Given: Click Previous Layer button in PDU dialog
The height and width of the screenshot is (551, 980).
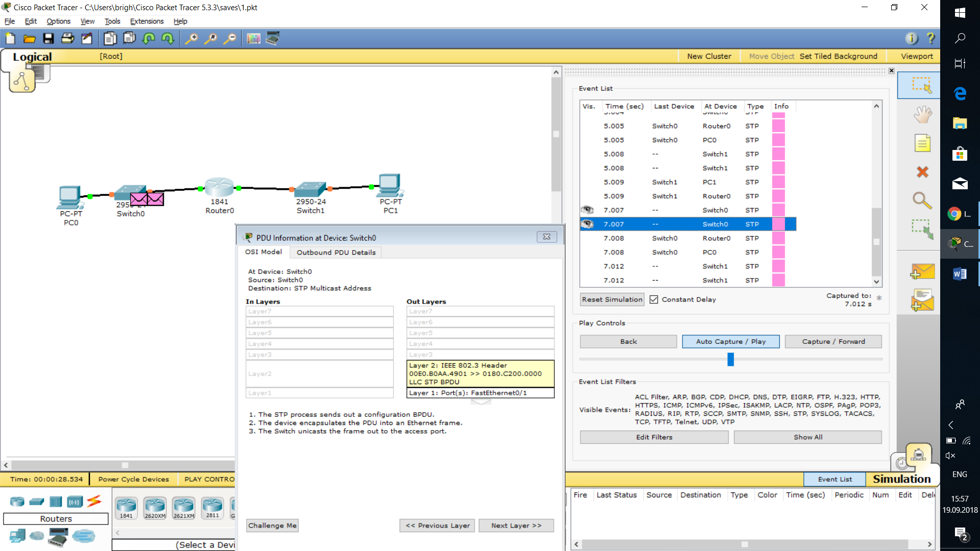Looking at the screenshot, I should pyautogui.click(x=437, y=525).
